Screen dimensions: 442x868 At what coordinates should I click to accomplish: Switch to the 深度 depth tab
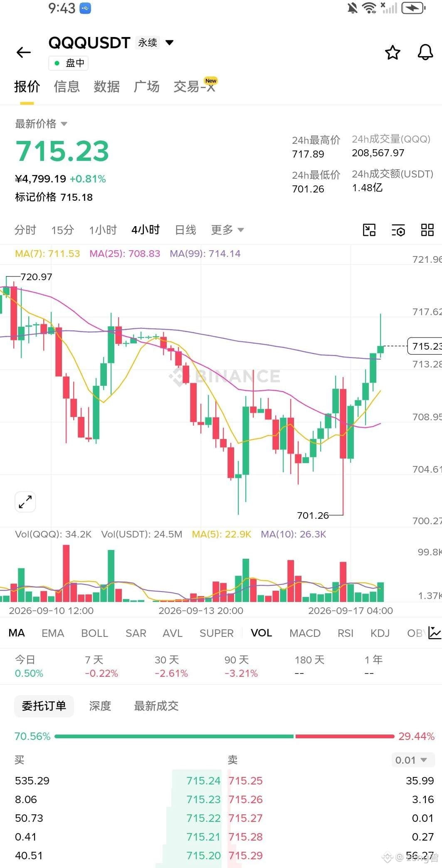click(100, 706)
